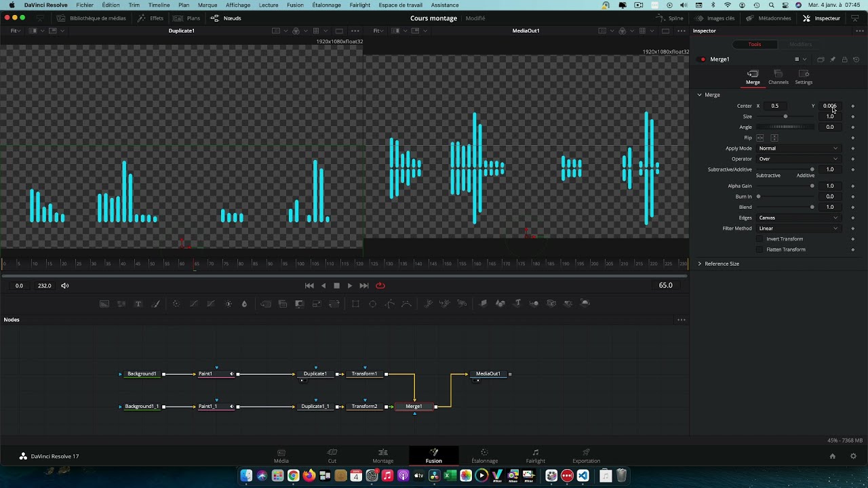Screen dimensions: 868x488
Task: Select the Transform2 node
Action: click(x=364, y=407)
